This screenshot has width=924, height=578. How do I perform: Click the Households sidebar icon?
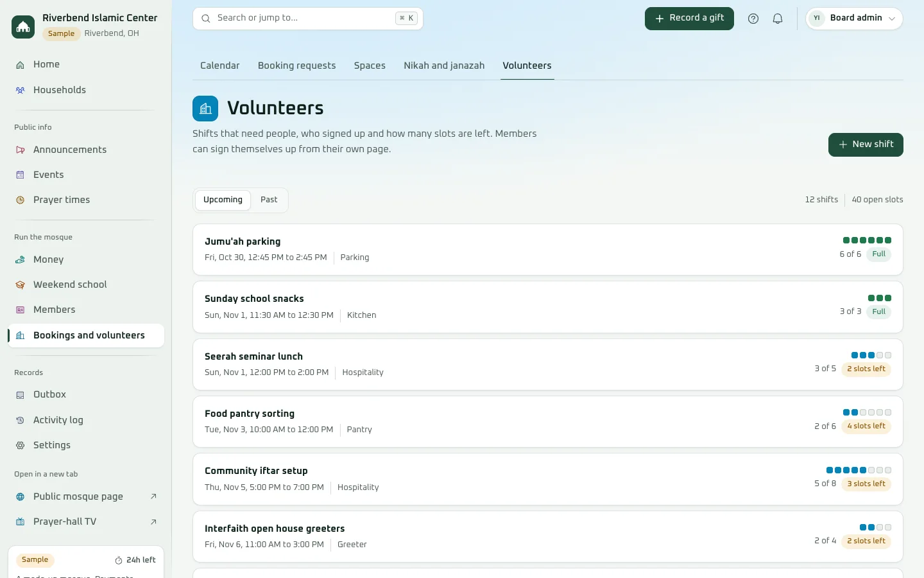pyautogui.click(x=21, y=91)
